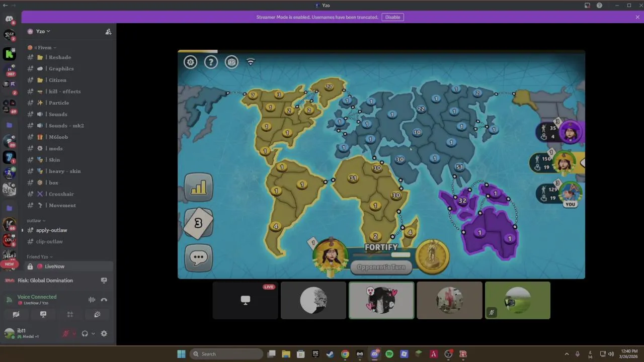Screen dimensions: 644x362
Task: Open the cards button showing 3
Action: click(198, 223)
